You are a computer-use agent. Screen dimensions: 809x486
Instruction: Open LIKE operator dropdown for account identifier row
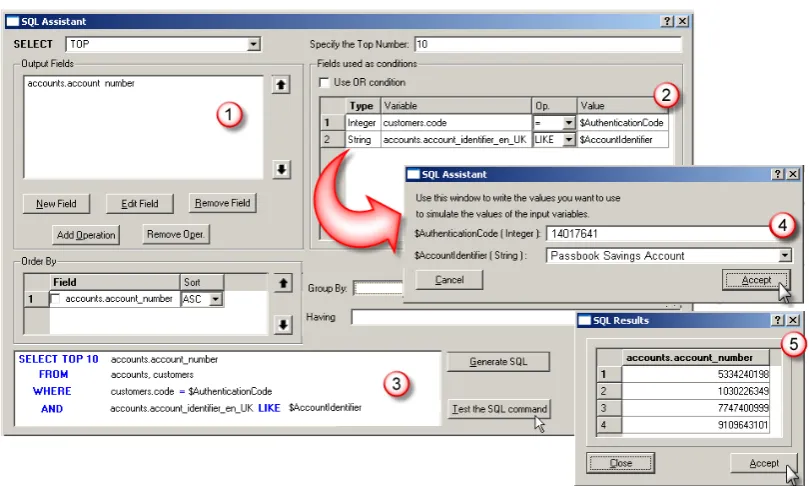(568, 140)
